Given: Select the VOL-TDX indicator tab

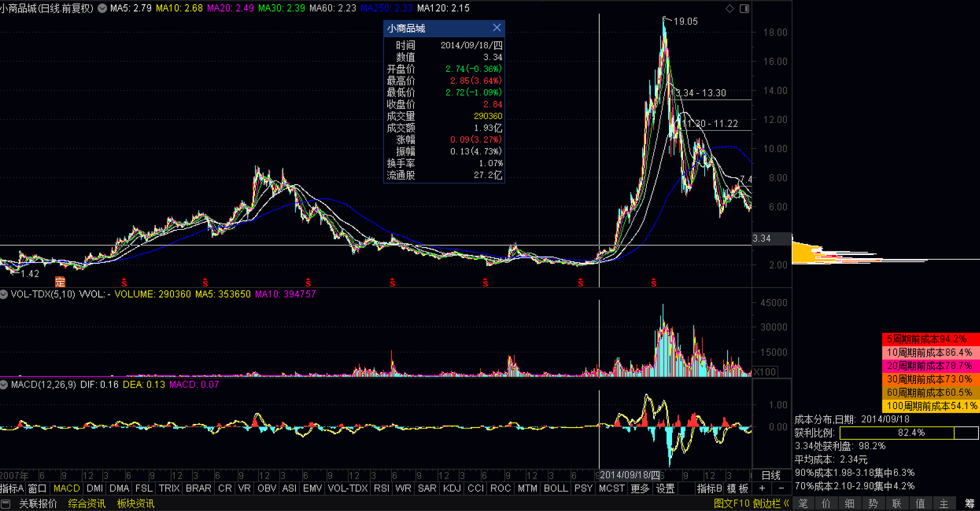Looking at the screenshot, I should [x=348, y=488].
